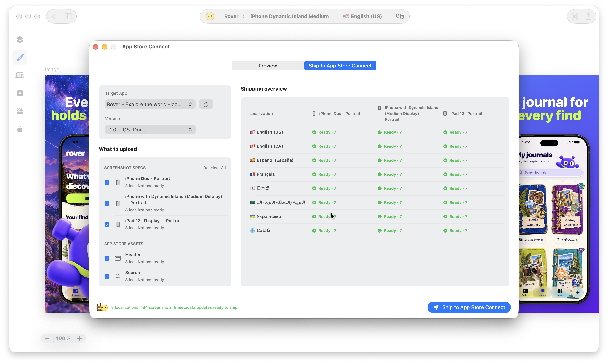Uncheck iPhone Duo - Portrait checkbox
This screenshot has width=608, height=364.
pyautogui.click(x=107, y=182)
